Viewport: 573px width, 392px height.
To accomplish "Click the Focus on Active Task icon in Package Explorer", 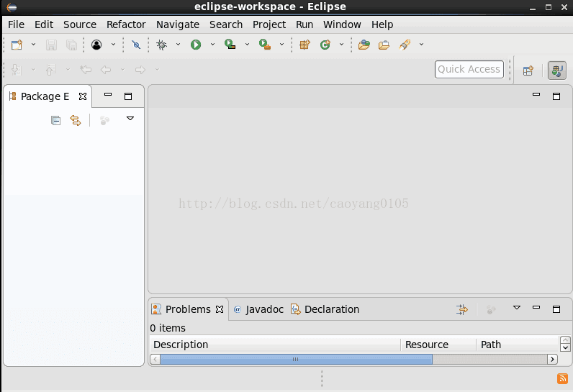I will coord(104,120).
